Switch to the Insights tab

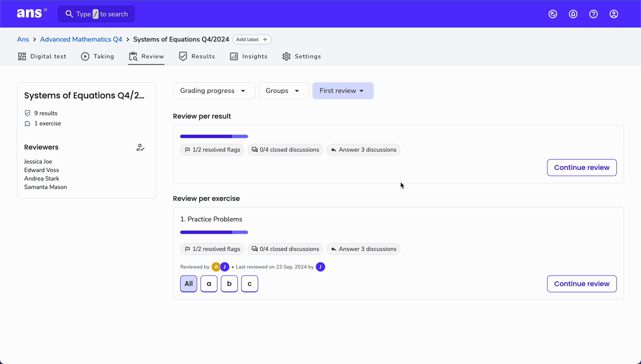pos(249,57)
